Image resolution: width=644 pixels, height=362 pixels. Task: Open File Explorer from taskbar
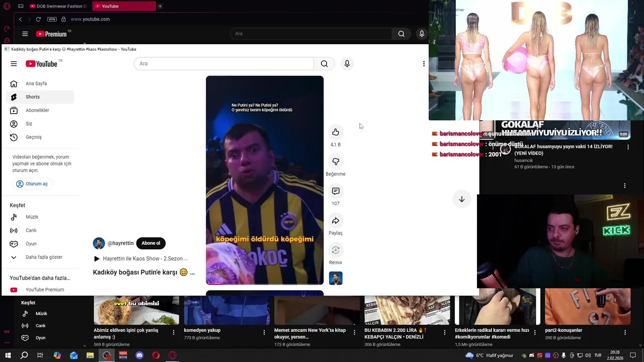point(90,355)
